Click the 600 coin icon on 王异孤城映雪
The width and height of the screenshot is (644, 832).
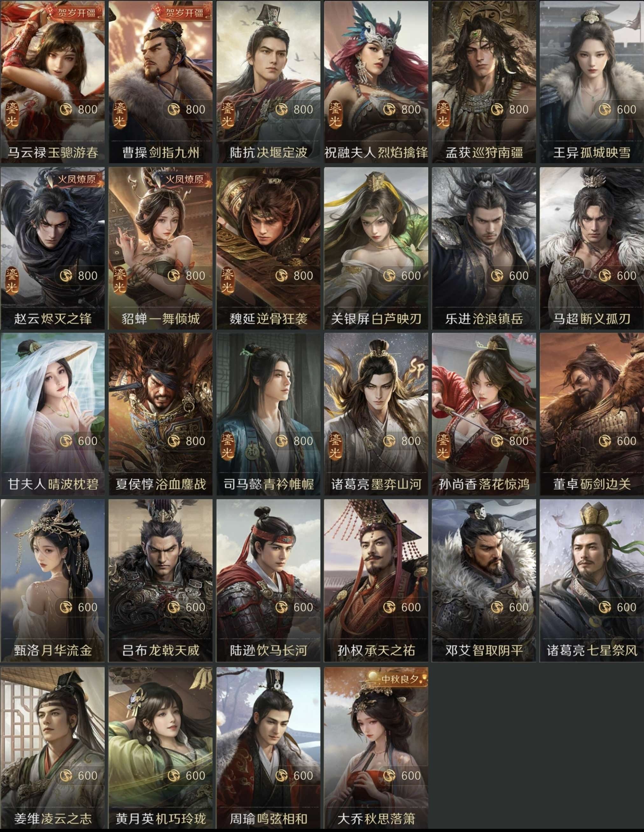coord(605,110)
